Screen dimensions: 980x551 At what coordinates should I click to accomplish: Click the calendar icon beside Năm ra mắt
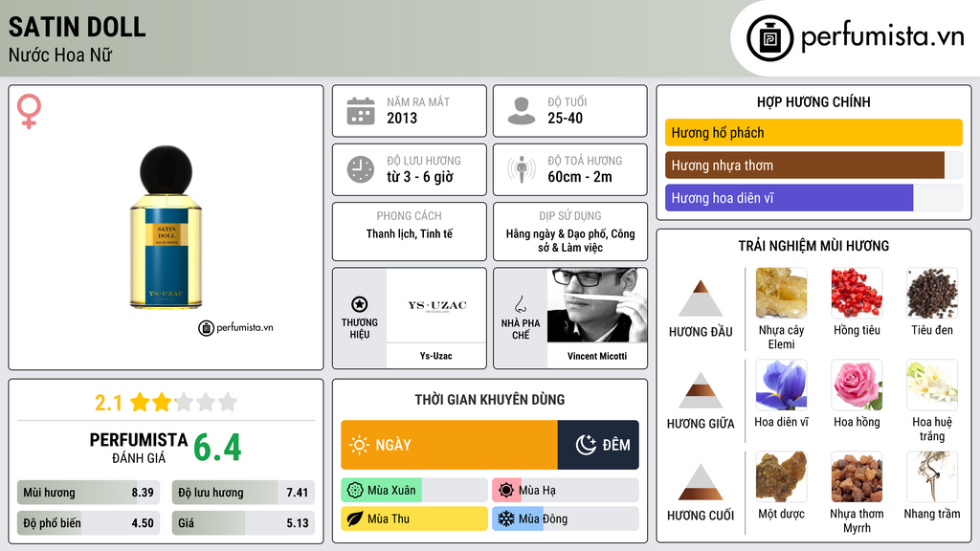pyautogui.click(x=361, y=111)
